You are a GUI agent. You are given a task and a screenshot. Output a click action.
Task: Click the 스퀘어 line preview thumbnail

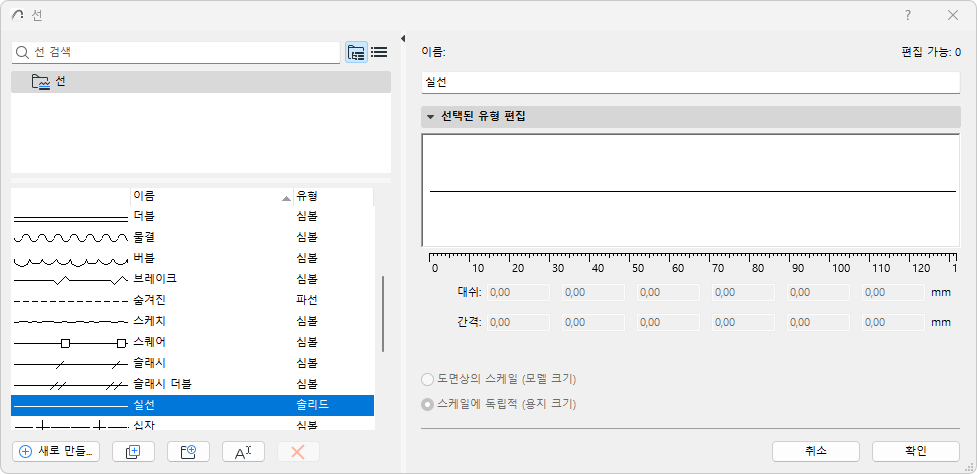(x=70, y=343)
